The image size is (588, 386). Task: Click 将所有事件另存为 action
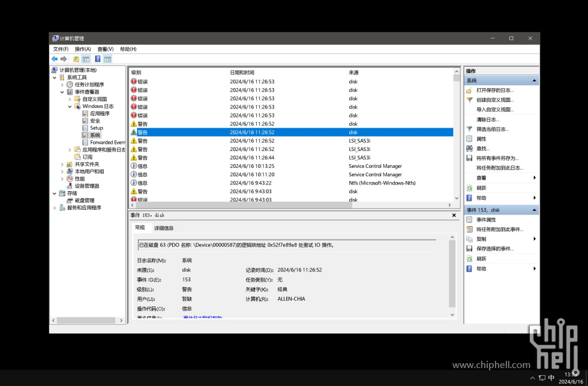(x=497, y=158)
